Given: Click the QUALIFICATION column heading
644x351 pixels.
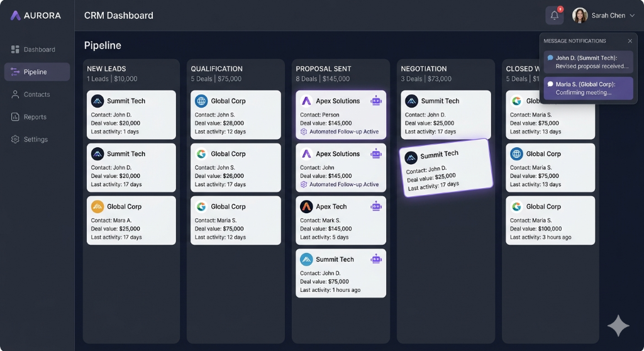Looking at the screenshot, I should [x=216, y=69].
